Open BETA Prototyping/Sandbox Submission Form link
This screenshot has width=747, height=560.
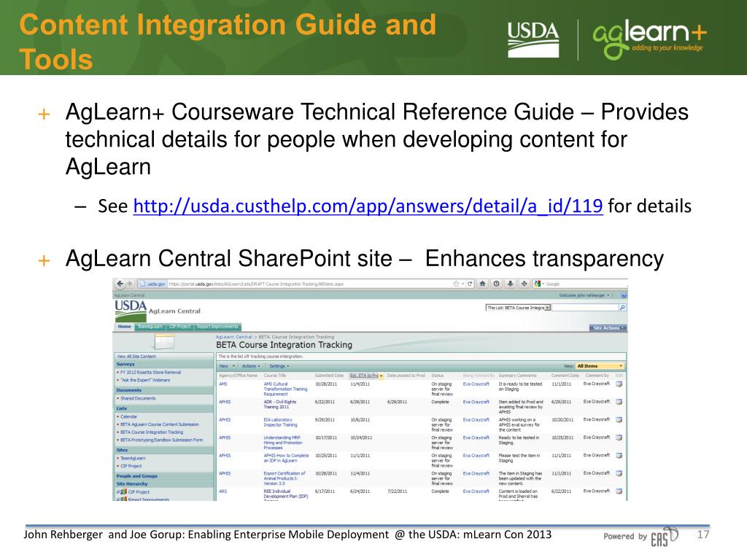(x=161, y=440)
